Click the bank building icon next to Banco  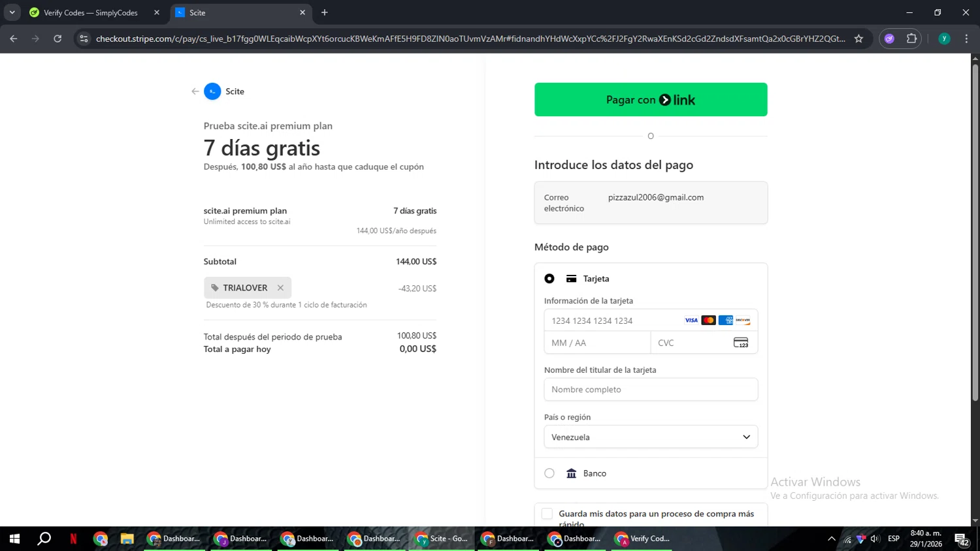click(572, 473)
